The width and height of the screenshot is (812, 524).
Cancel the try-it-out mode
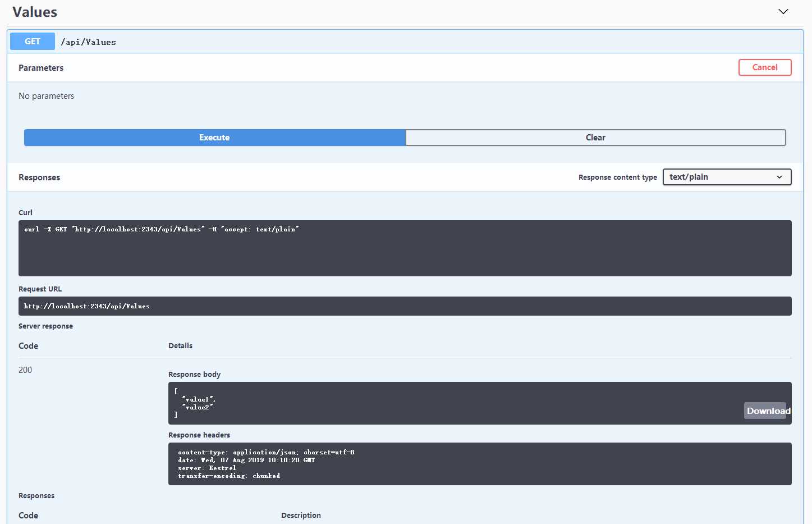tap(765, 67)
